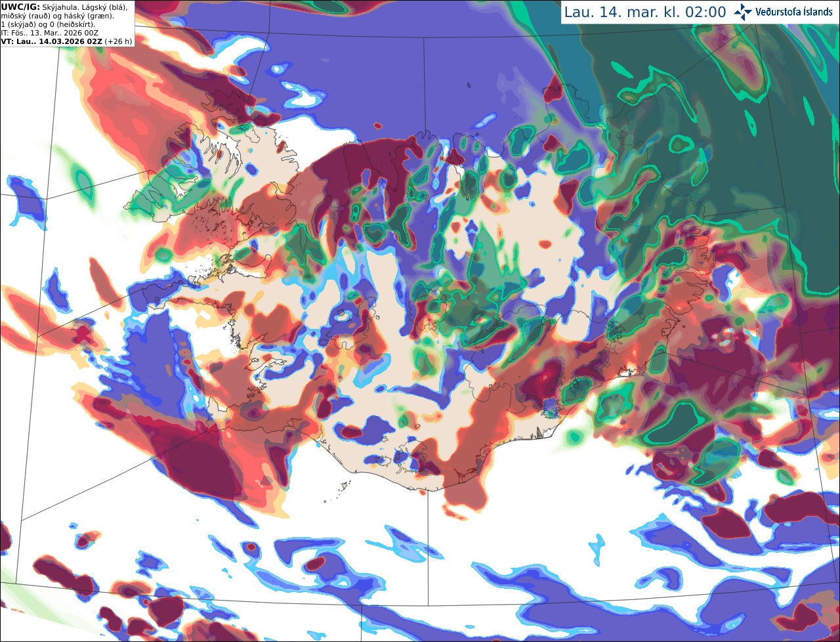The height and width of the screenshot is (642, 840).
Task: Select the bold 'UWC/IG:' label
Action: (20, 7)
